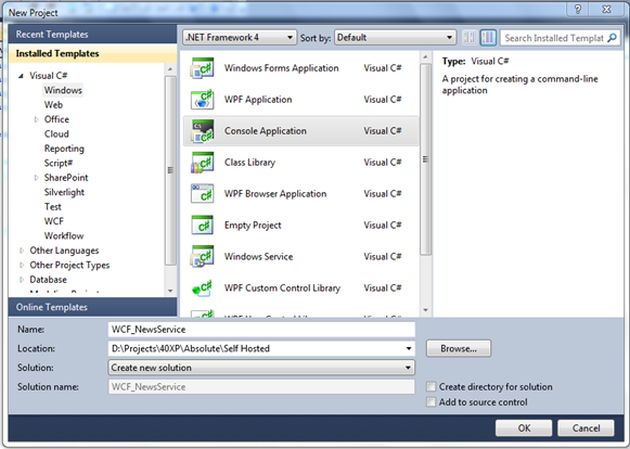Enable Add to source control
The height and width of the screenshot is (449, 630).
[431, 402]
